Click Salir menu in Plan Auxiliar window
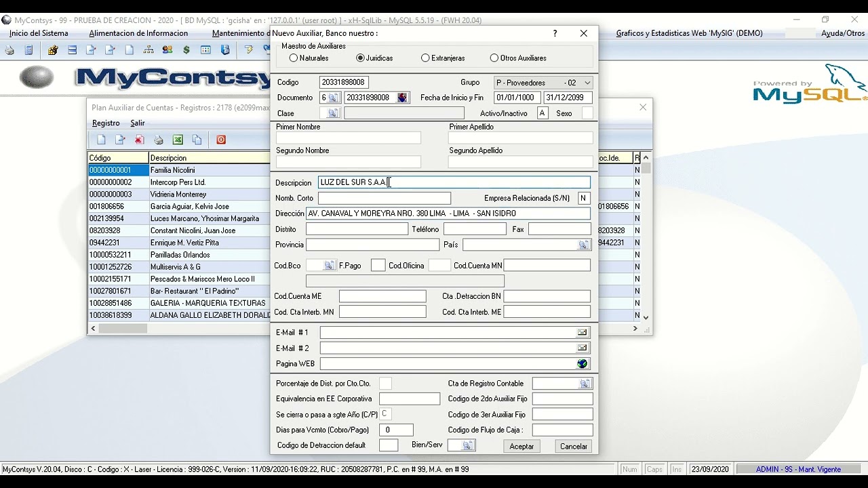This screenshot has width=868, height=488. [138, 123]
